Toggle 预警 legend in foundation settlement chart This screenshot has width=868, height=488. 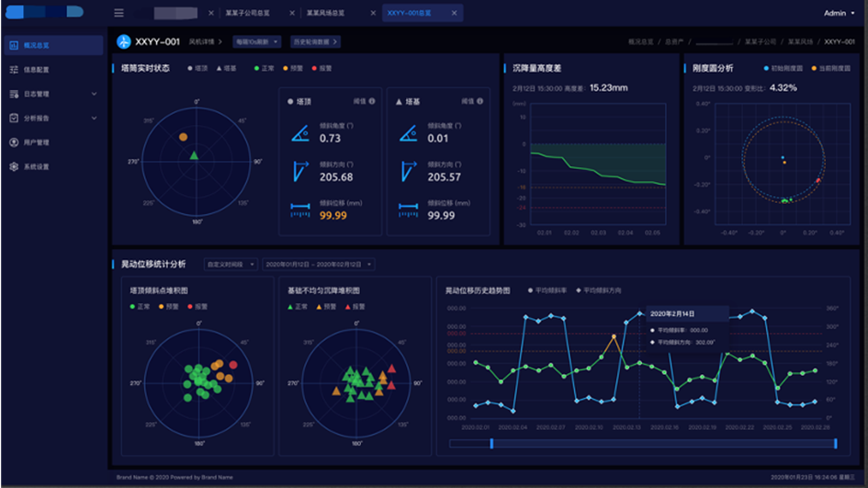tap(326, 307)
